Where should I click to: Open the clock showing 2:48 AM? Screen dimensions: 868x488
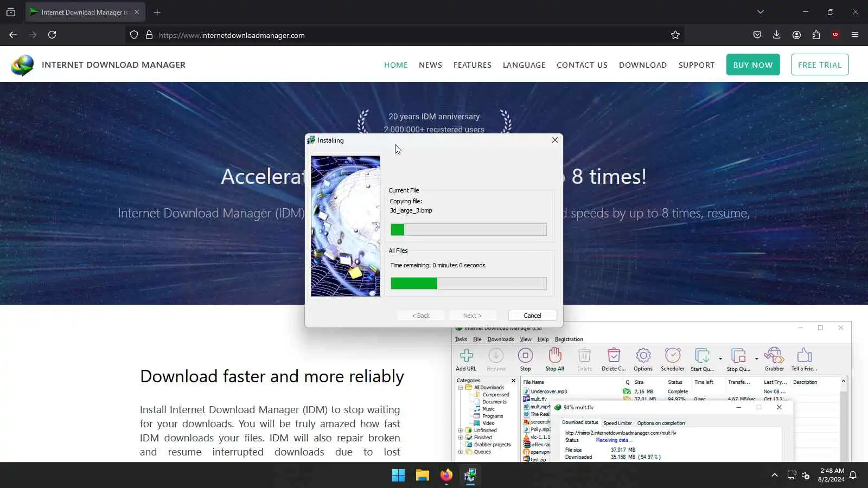(831, 475)
